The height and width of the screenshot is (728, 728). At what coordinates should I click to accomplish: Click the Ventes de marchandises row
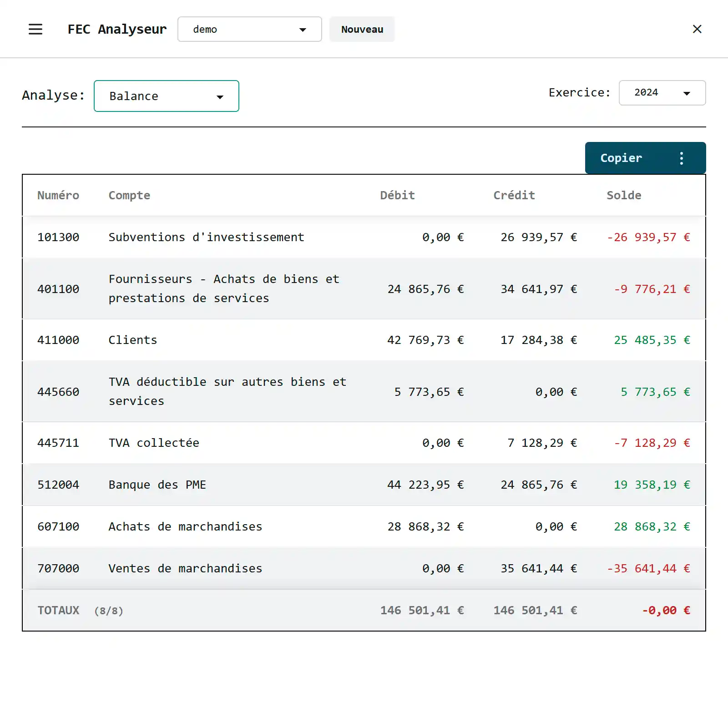click(x=185, y=568)
